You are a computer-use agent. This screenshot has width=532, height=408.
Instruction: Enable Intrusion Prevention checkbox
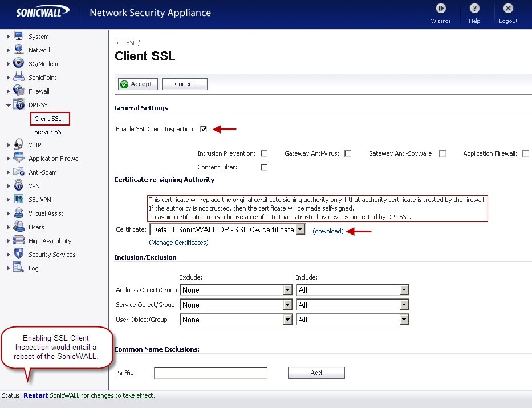(264, 153)
